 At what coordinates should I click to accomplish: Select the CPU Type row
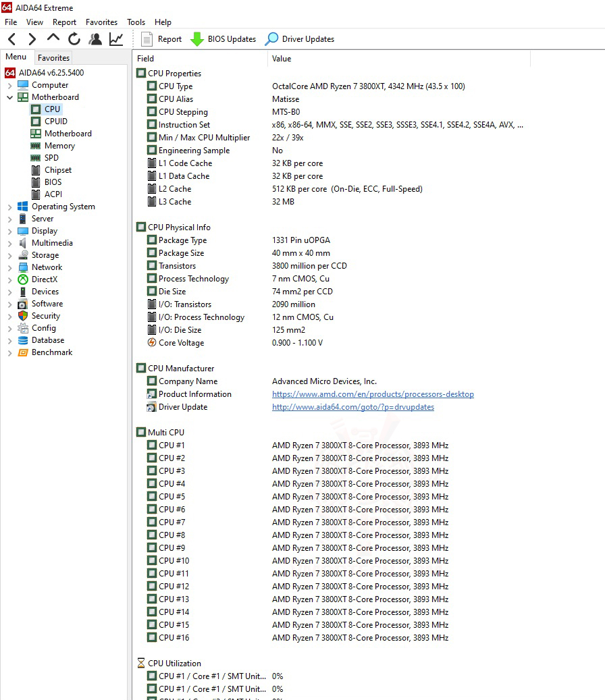click(x=333, y=86)
